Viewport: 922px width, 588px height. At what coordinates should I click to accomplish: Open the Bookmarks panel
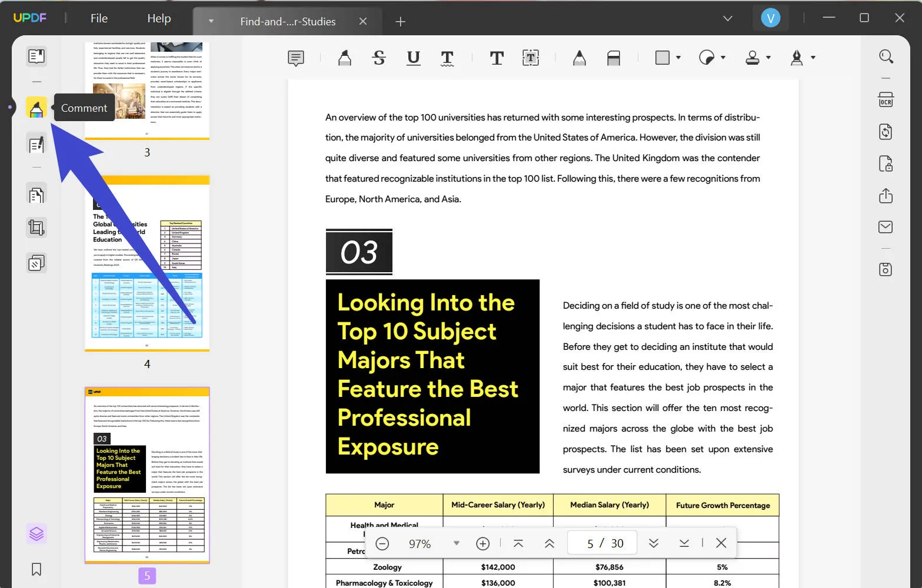pyautogui.click(x=36, y=569)
